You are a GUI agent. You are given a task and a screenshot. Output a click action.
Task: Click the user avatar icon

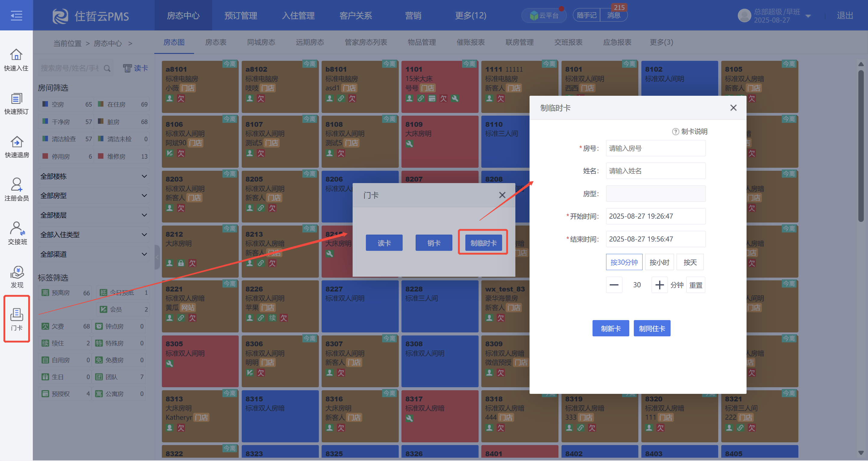[x=744, y=15]
